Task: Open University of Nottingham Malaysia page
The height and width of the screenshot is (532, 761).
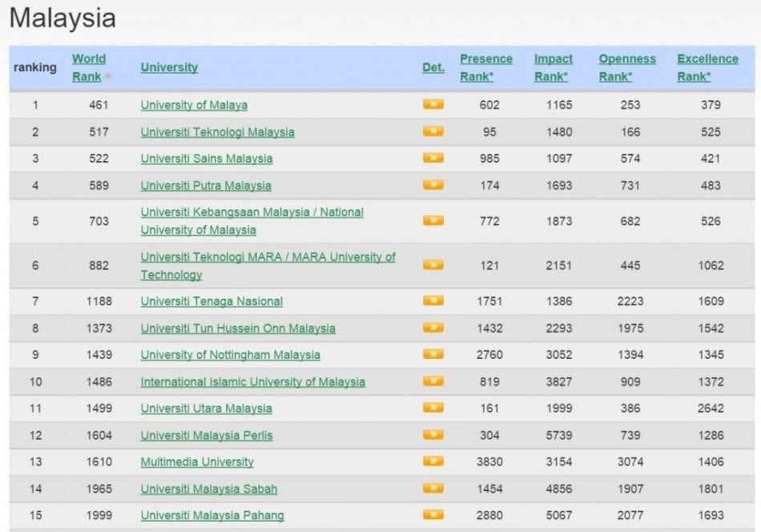Action: 232,355
